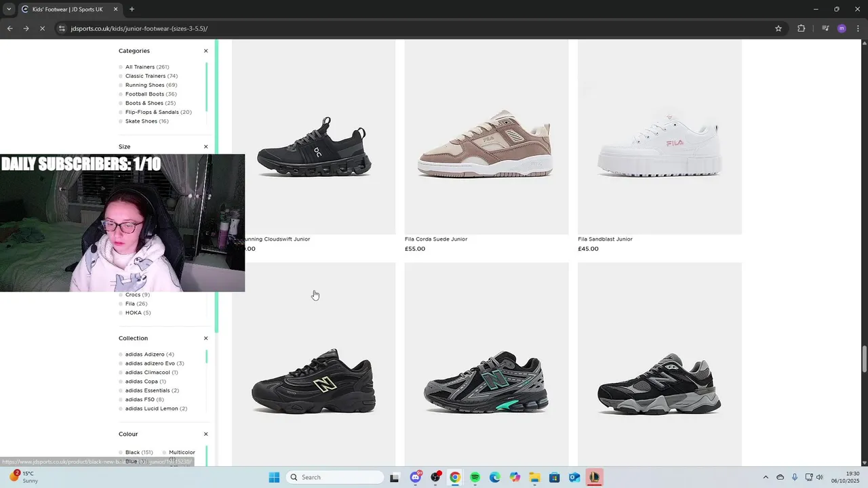Tick the Crocs brand filter
Viewport: 868px width, 488px height.
pos(121,295)
